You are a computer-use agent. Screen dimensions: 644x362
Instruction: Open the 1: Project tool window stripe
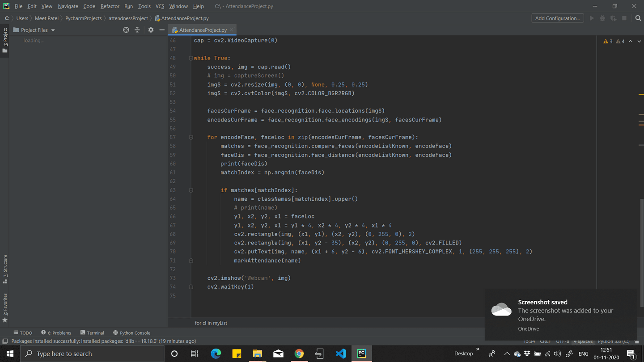5,41
